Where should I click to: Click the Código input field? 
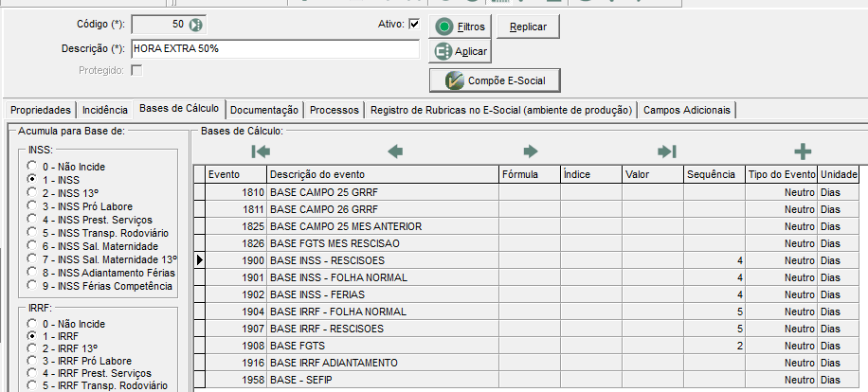[160, 25]
